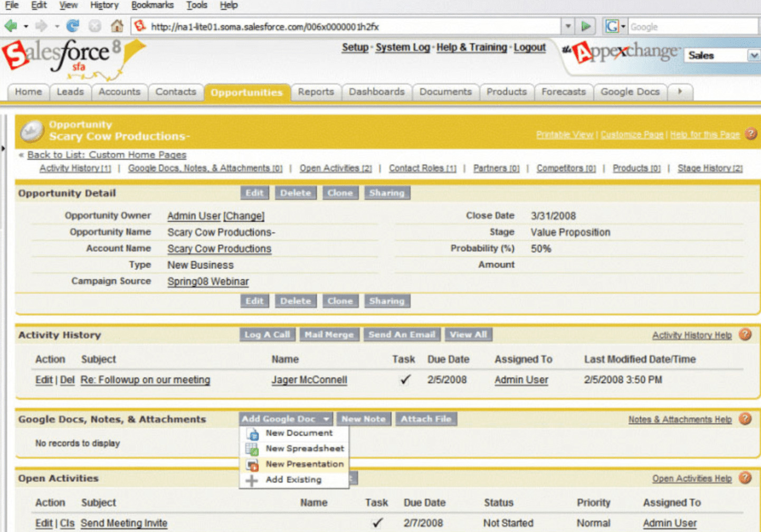The image size is (761, 532).
Task: Click the Cls link for Send Meeting Invite
Action: coord(67,523)
